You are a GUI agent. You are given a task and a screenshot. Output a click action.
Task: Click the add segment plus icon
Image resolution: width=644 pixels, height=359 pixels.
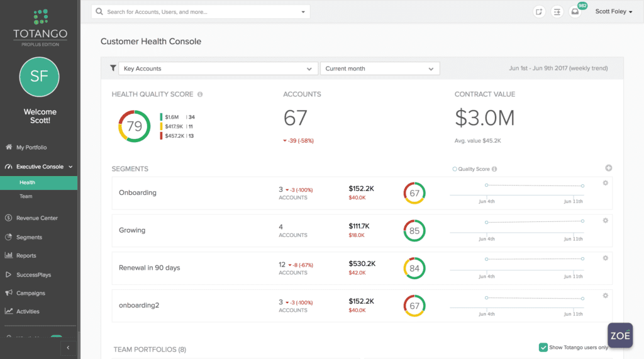pos(609,168)
